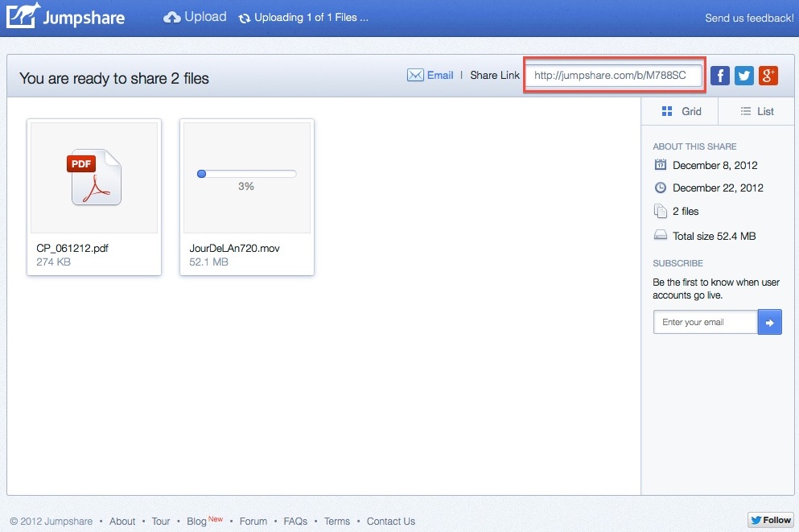
Task: Click the Upload cloud icon
Action: point(171,17)
